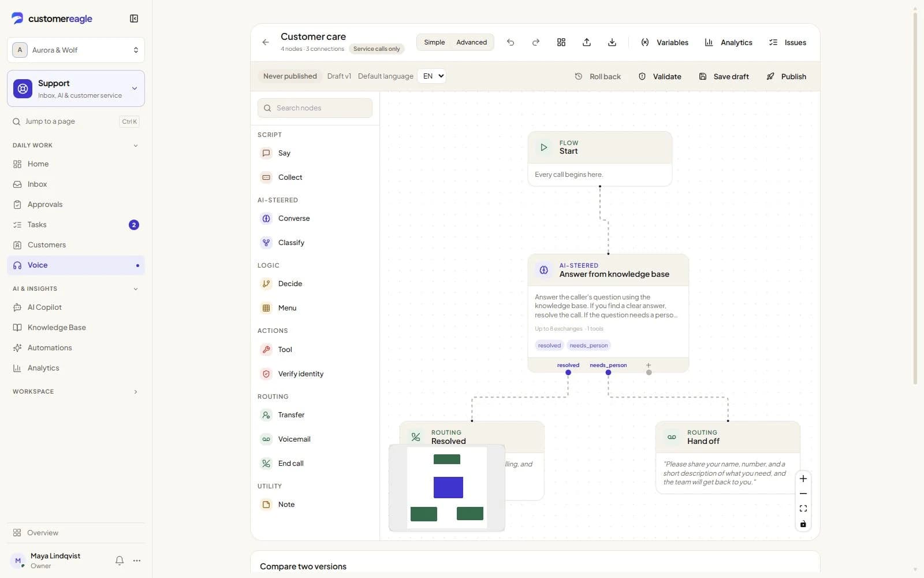The height and width of the screenshot is (578, 924).
Task: Open notifications bell icon
Action: point(120,561)
